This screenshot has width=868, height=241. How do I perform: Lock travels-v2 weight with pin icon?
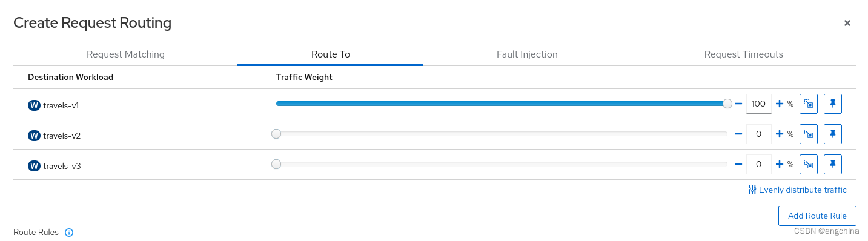point(833,134)
